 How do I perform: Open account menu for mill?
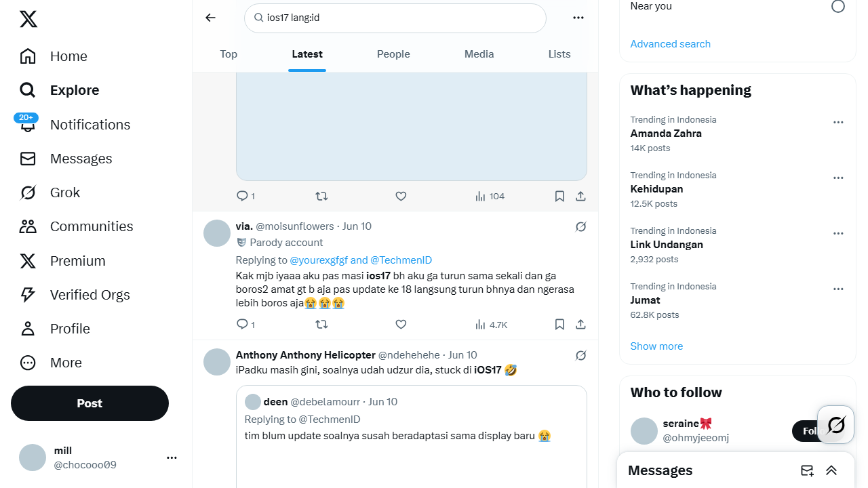(172, 458)
